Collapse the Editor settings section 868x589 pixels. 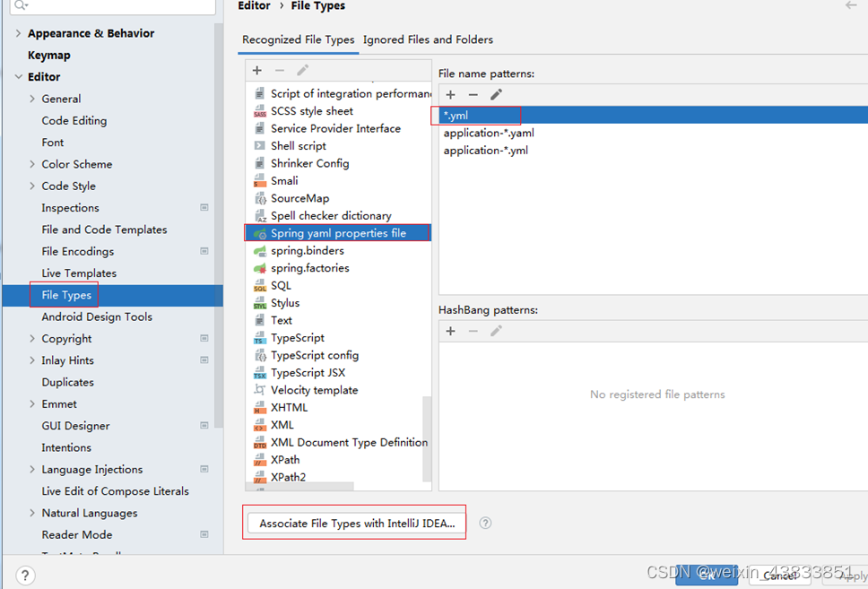18,77
